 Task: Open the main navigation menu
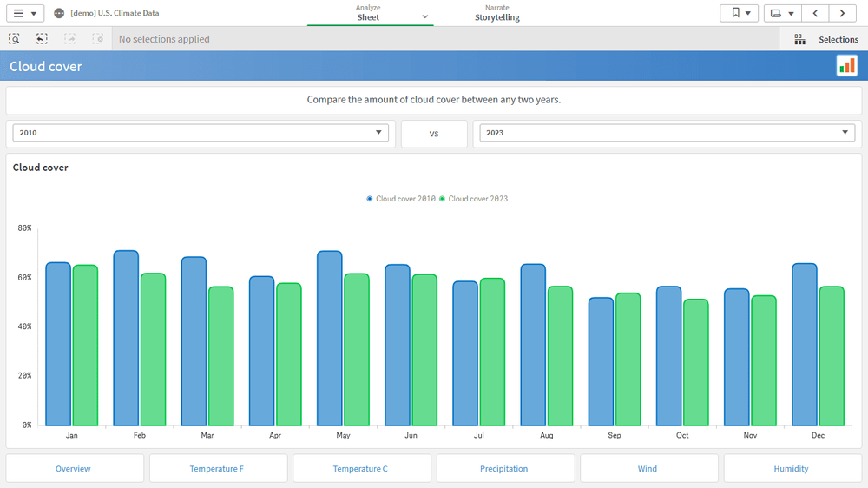(23, 13)
